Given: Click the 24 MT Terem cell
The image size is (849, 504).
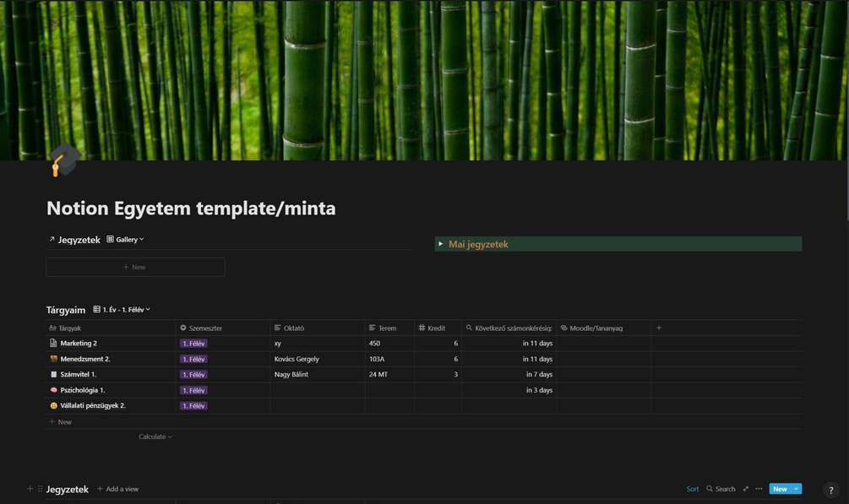Looking at the screenshot, I should tap(389, 374).
